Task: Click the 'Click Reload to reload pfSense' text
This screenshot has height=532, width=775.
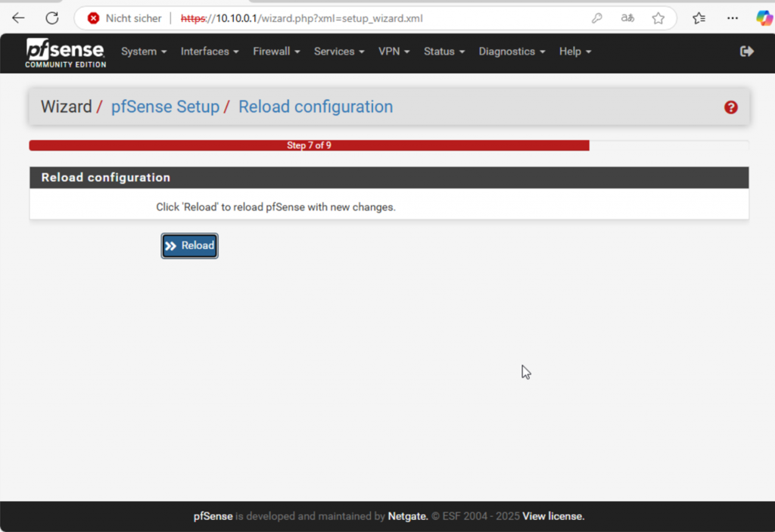Action: click(x=275, y=207)
